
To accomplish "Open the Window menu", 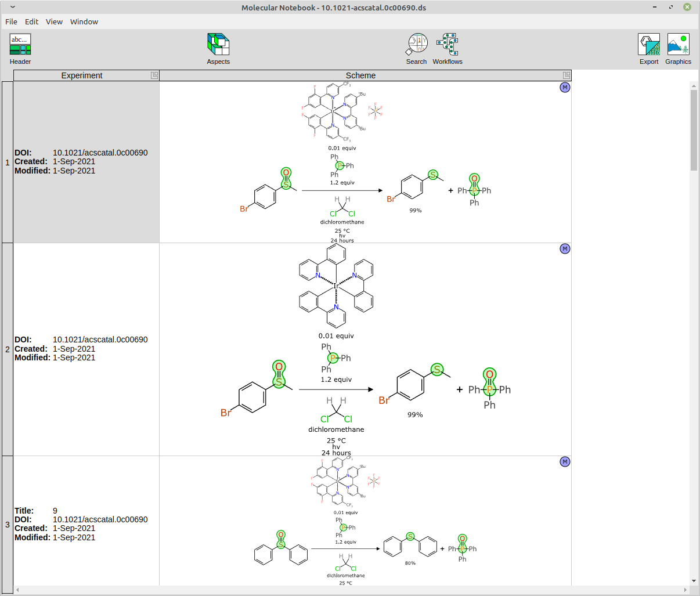I will (x=84, y=21).
